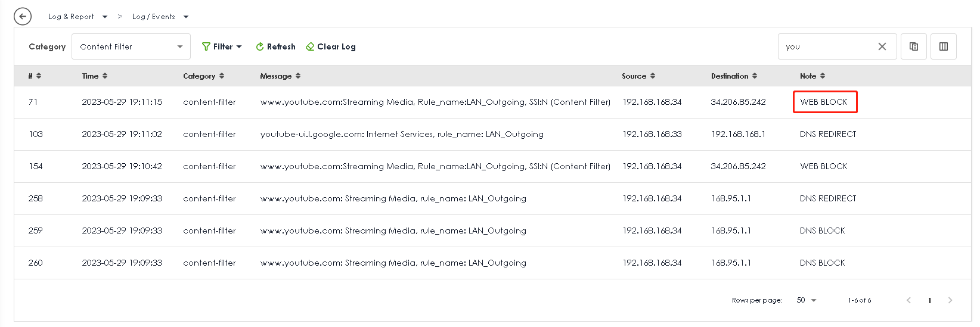Open the rows per page dropdown
This screenshot has height=327, width=980.
pos(807,300)
